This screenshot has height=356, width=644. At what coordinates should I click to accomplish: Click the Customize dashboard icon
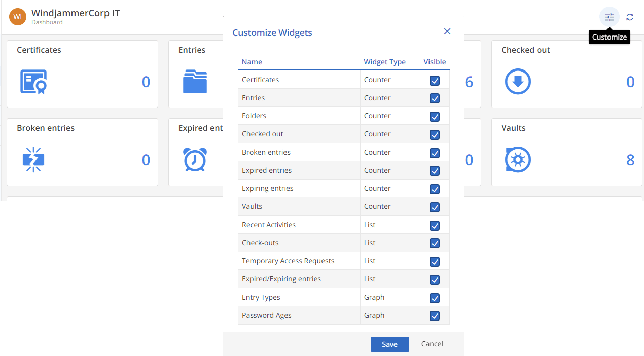pyautogui.click(x=609, y=17)
